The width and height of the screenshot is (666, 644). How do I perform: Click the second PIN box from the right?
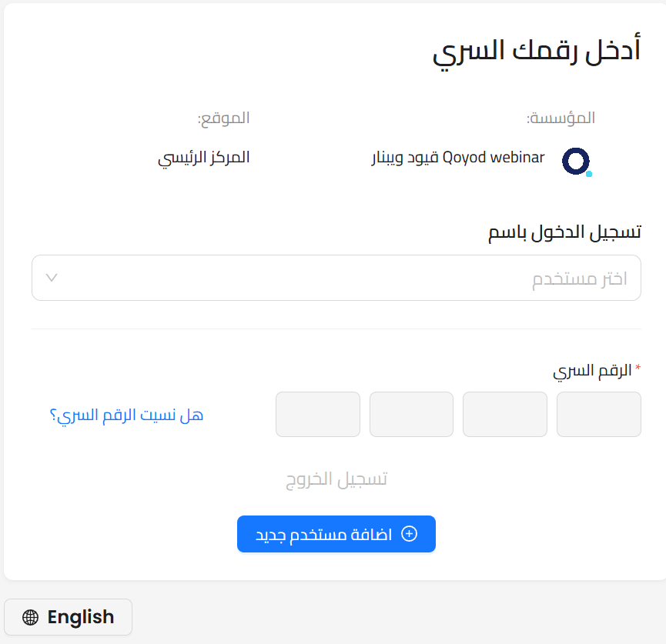coord(504,414)
